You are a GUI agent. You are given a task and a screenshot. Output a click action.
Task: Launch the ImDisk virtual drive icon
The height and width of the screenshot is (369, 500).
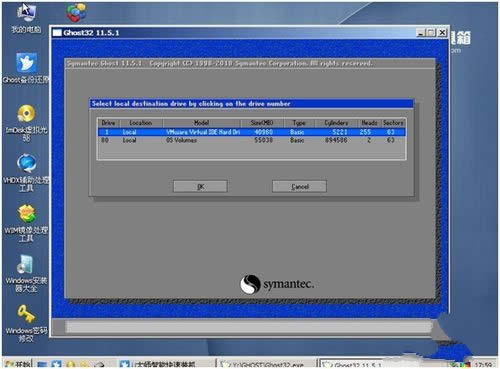coord(26,123)
